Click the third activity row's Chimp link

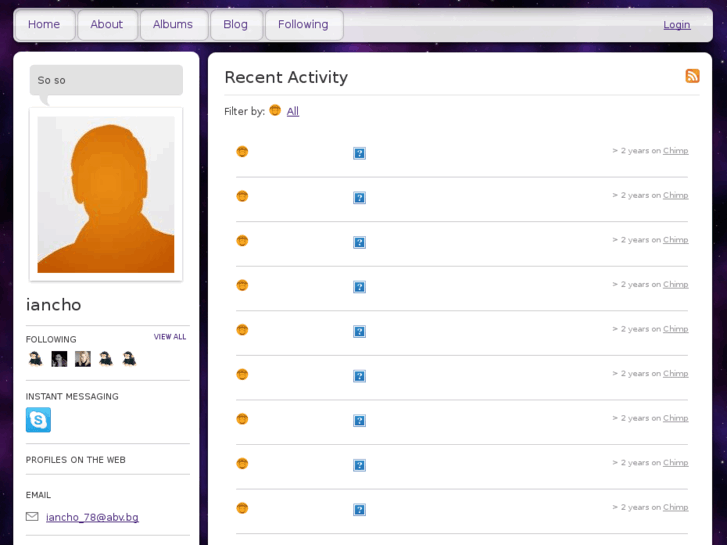tap(676, 240)
